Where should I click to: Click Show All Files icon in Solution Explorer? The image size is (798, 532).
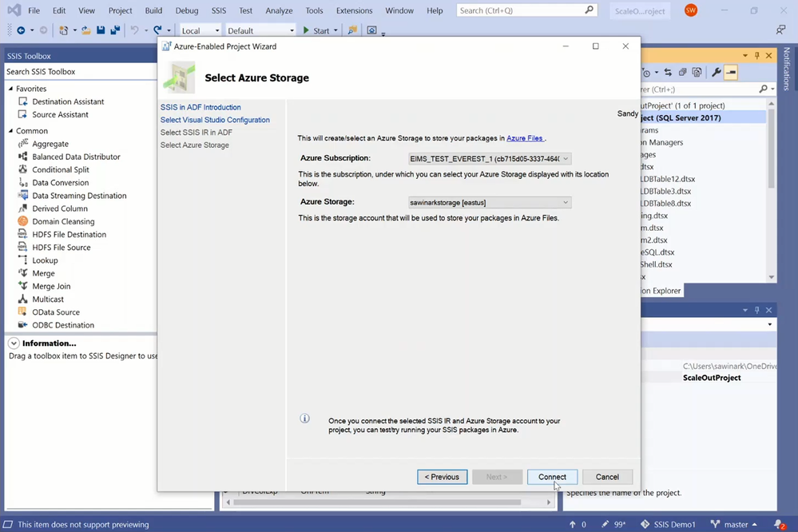697,73
